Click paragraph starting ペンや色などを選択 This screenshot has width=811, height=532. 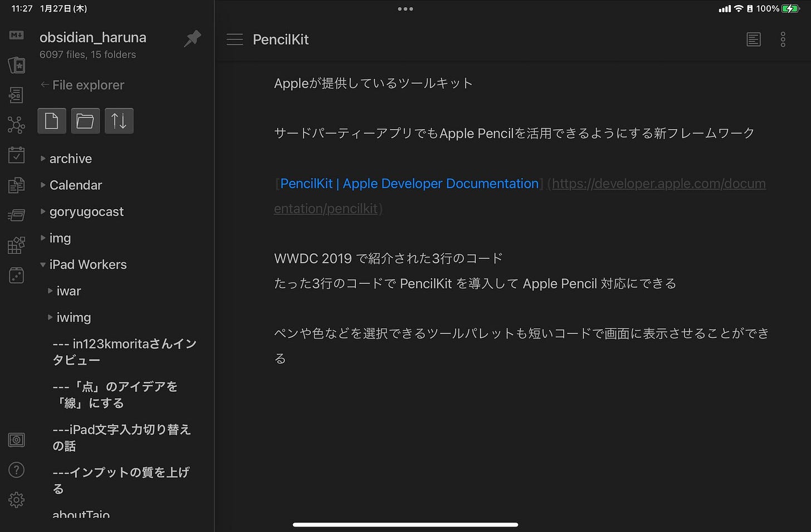522,346
